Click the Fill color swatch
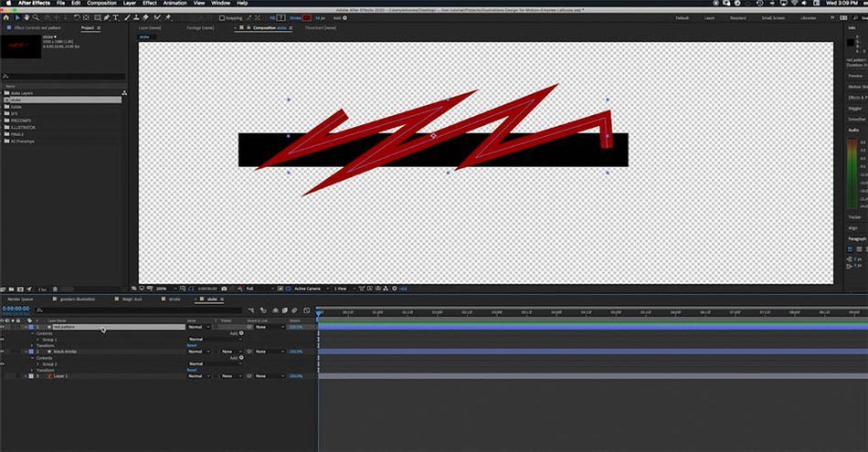 pos(281,17)
